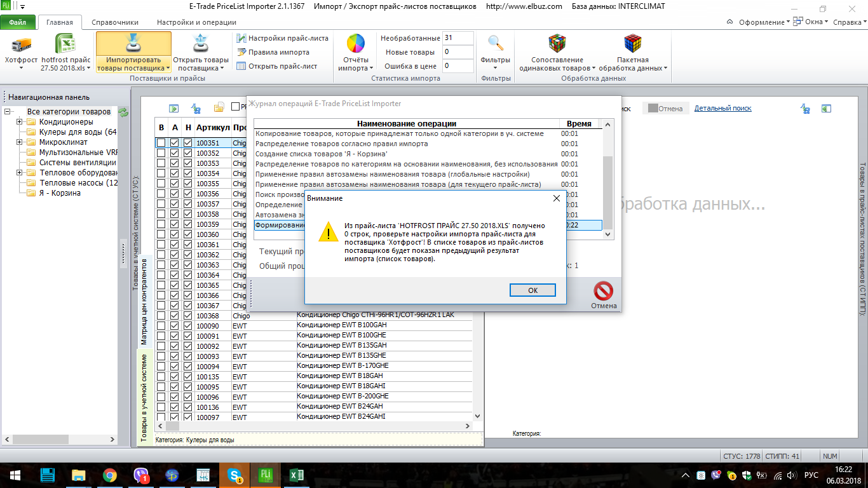Click Импортировать товары поставщика button

[x=134, y=52]
